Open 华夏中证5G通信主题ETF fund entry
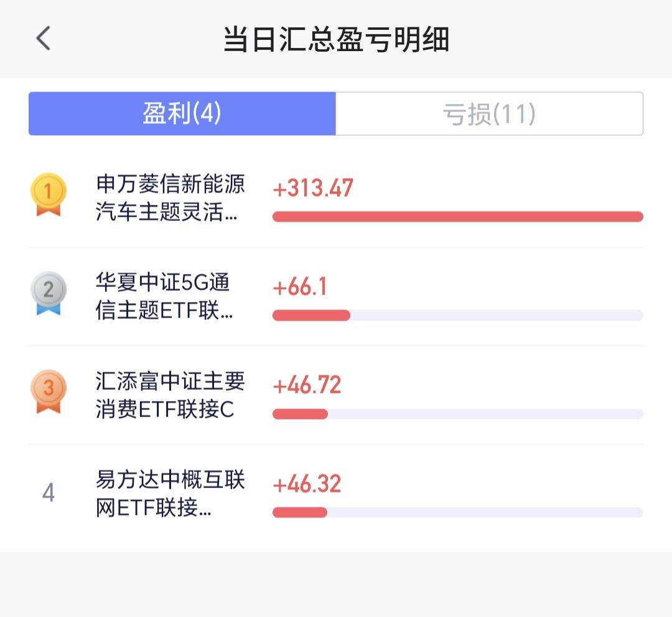 pos(164,296)
